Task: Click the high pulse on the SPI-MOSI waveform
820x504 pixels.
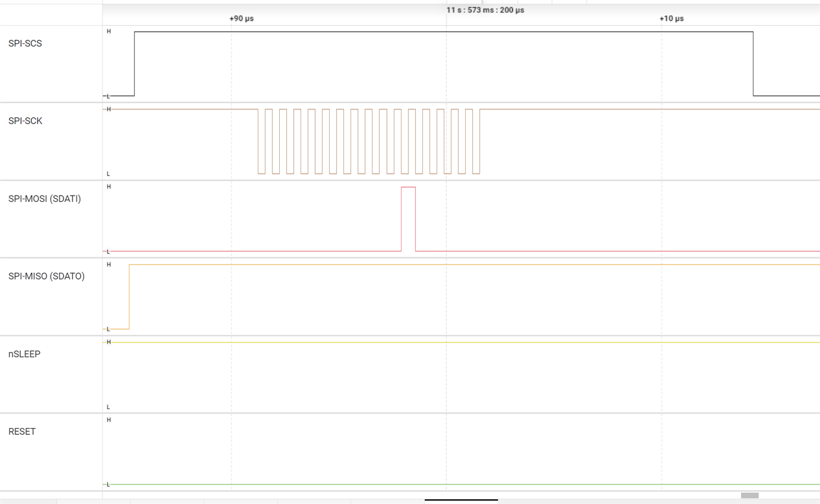Action: 408,219
